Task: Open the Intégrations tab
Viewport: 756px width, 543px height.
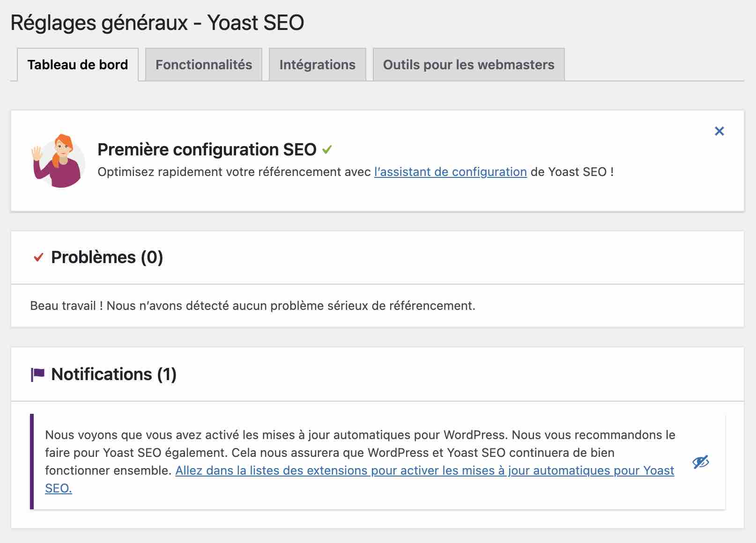Action: (x=317, y=65)
